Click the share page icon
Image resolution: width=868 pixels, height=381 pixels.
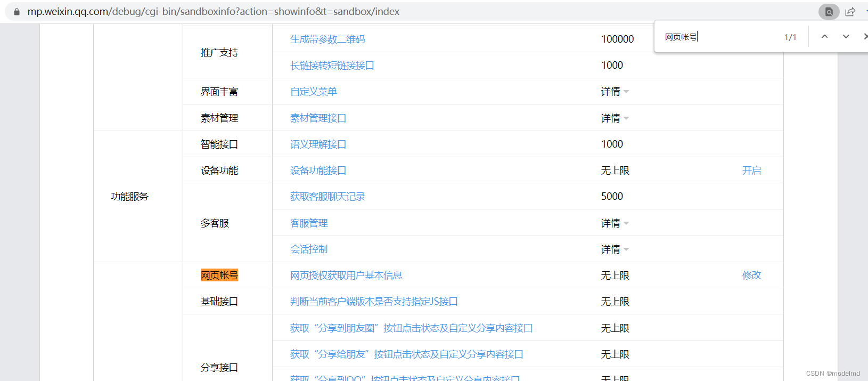850,12
